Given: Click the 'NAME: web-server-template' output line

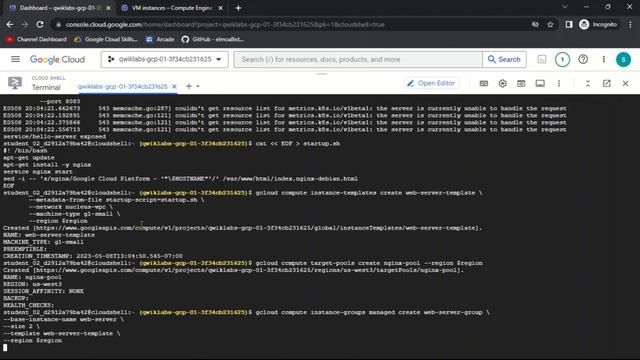Looking at the screenshot, I should click(x=49, y=235).
